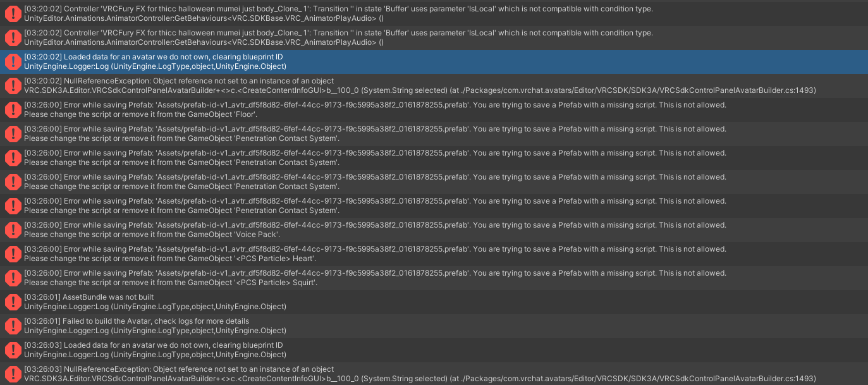Click error icon next to 'Failed to build the Avatar'
This screenshot has width=868, height=385.
tap(13, 326)
